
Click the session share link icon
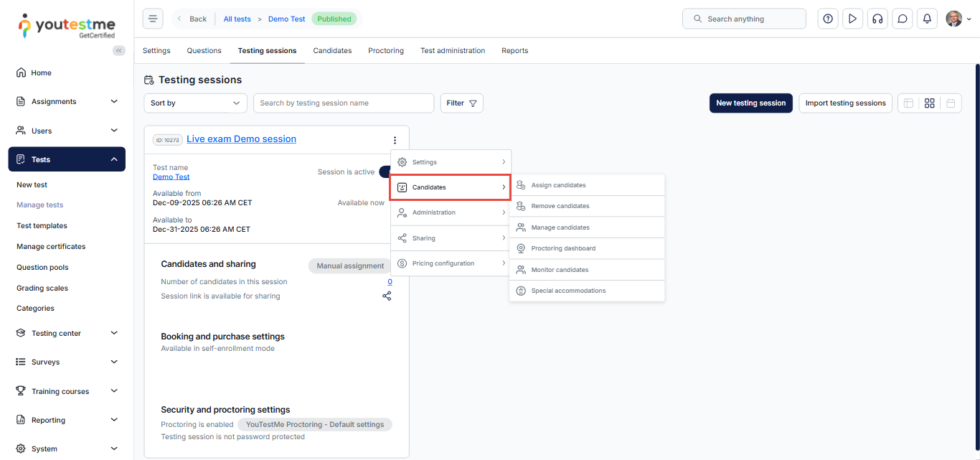387,296
